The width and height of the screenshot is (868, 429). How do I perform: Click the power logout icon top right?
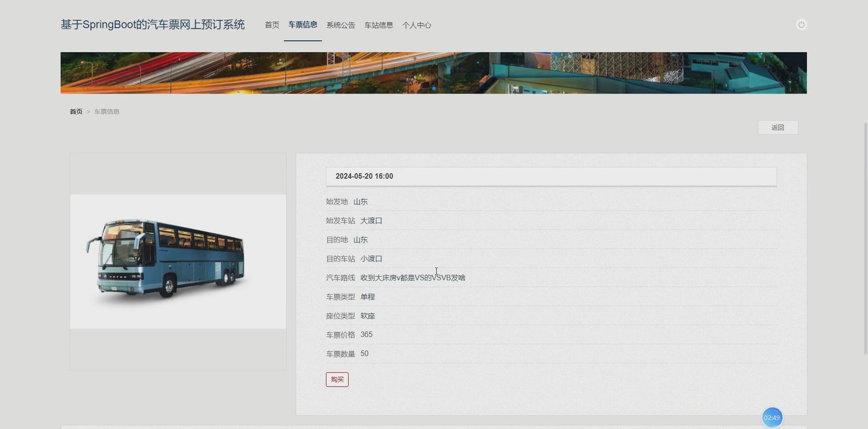801,24
